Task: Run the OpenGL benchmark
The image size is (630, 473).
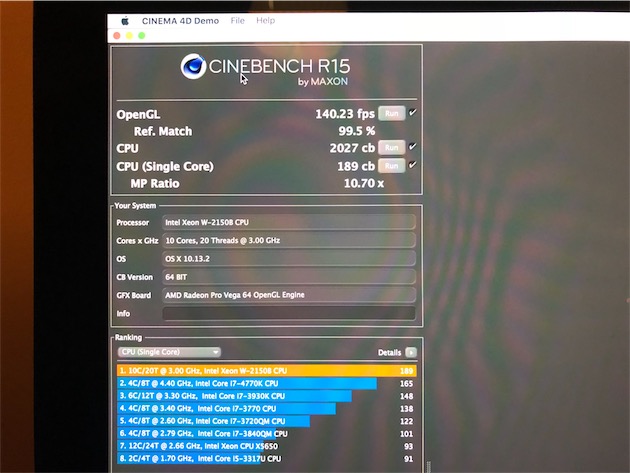Action: [392, 113]
